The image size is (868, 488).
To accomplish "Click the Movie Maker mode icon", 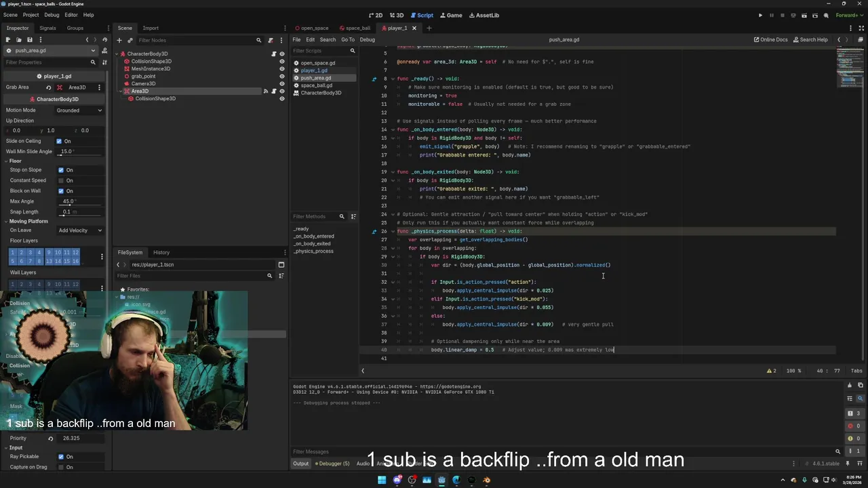I will pos(826,15).
